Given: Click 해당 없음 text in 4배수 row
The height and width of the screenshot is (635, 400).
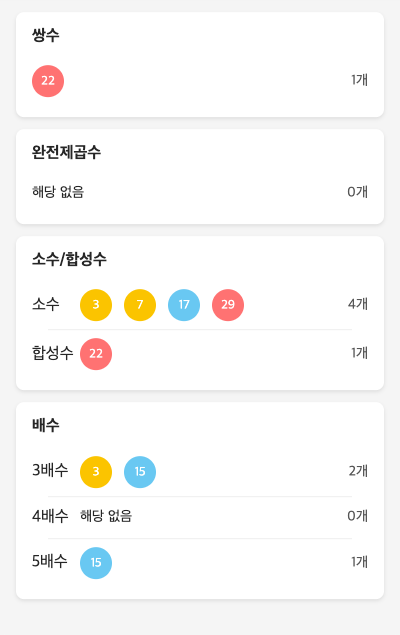Looking at the screenshot, I should coord(106,516).
